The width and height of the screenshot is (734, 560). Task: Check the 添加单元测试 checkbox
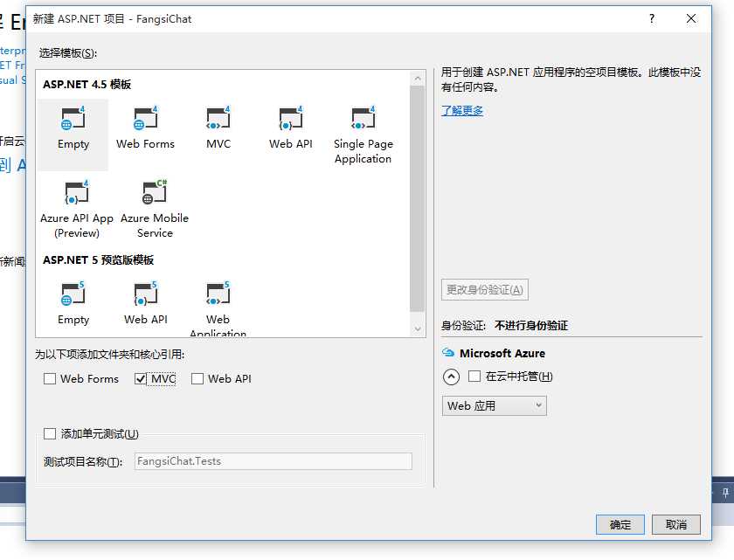coord(50,433)
